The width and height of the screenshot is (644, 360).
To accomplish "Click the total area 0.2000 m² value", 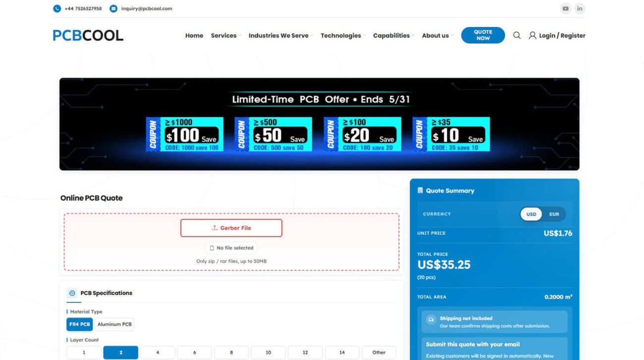I will (558, 297).
